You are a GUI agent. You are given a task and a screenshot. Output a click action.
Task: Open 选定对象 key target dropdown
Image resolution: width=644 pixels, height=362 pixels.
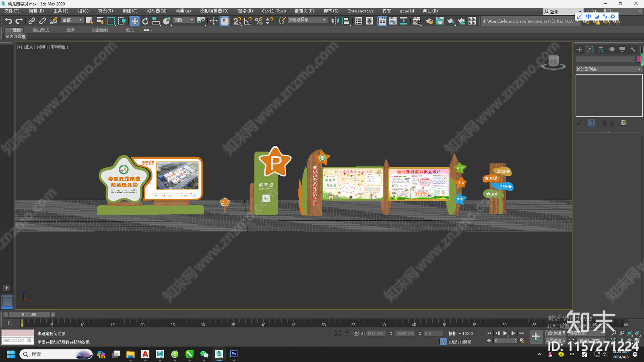pyautogui.click(x=587, y=333)
